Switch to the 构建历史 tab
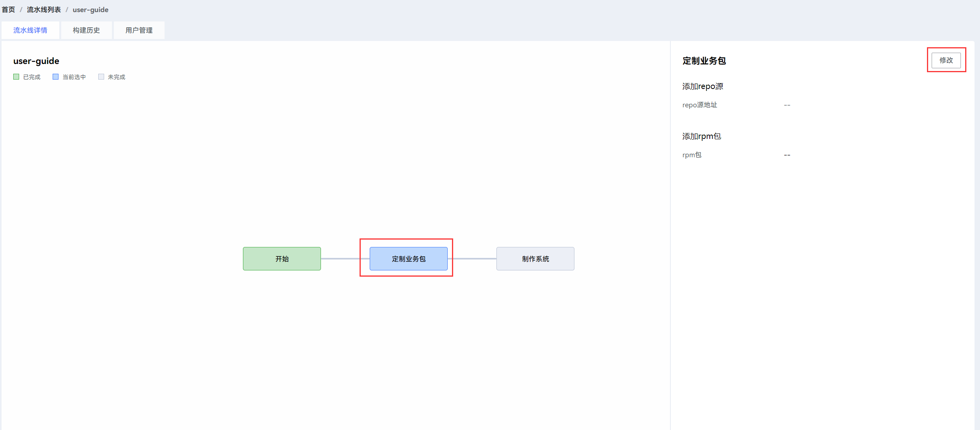Screen dimensions: 980x430 [86, 30]
